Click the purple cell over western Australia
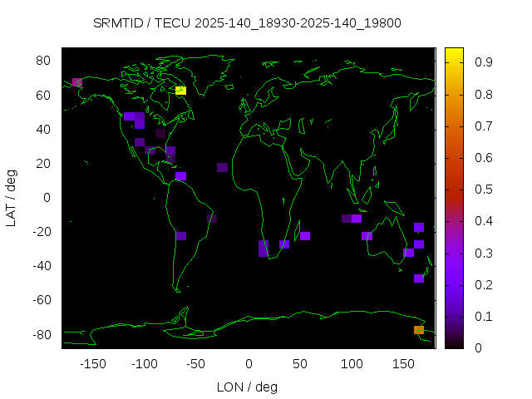The image size is (532, 399). pyautogui.click(x=367, y=236)
